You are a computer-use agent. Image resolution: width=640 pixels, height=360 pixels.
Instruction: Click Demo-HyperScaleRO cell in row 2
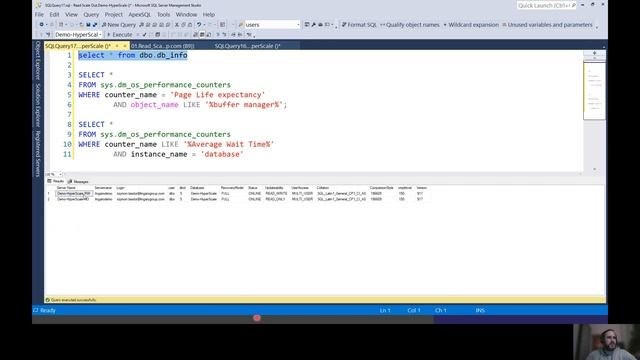point(73,199)
